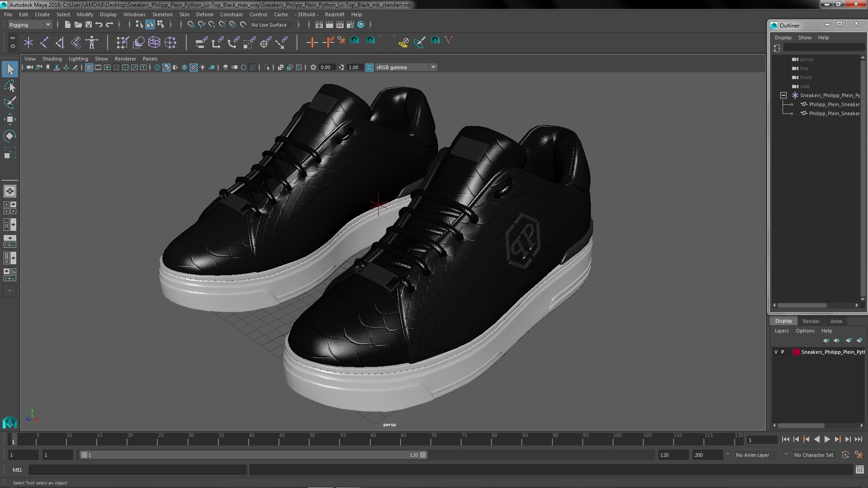Viewport: 868px width, 488px height.
Task: Click the Outliner horizontal scrollbar
Action: pyautogui.click(x=802, y=305)
